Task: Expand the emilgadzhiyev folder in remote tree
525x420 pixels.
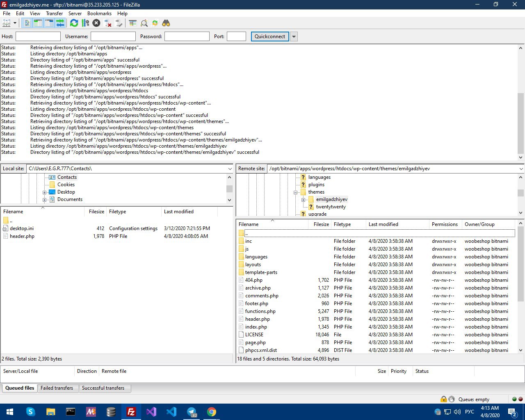Action: (303, 200)
